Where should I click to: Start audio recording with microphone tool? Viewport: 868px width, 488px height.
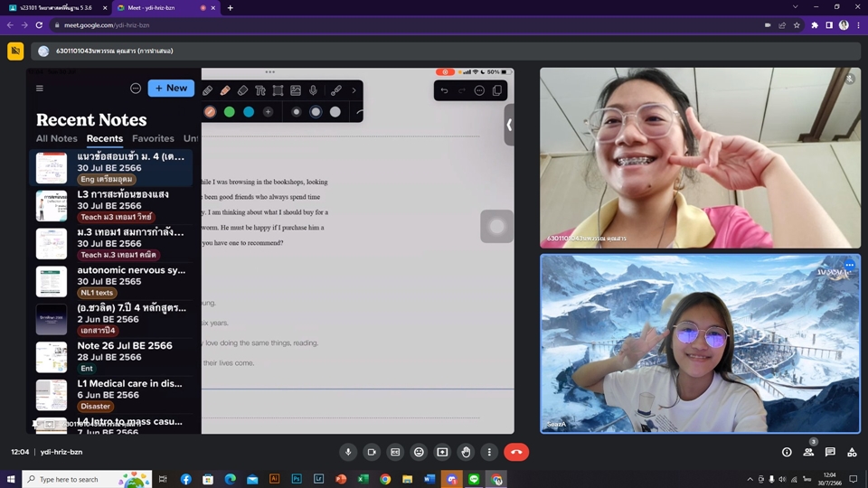coord(314,90)
